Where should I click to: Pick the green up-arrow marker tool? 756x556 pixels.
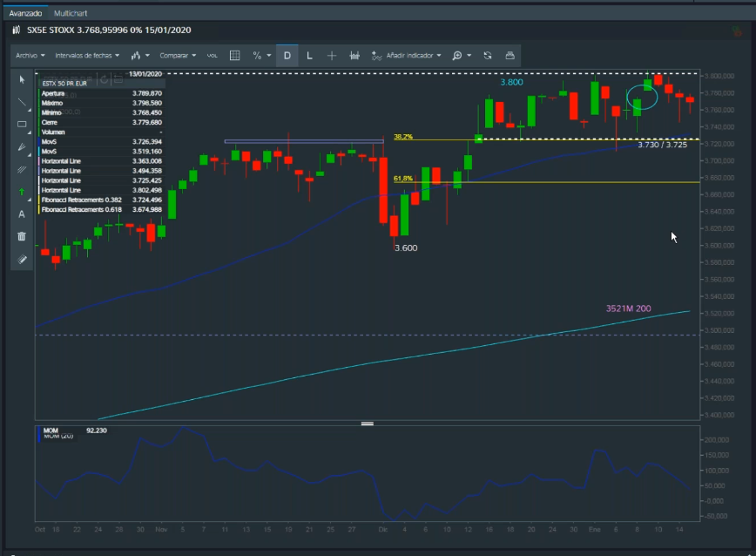point(22,191)
